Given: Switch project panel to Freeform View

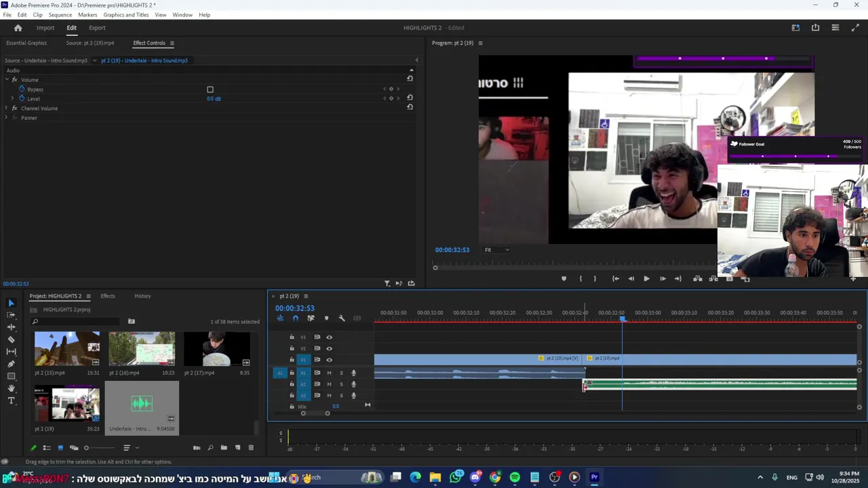Looking at the screenshot, I should [74, 447].
